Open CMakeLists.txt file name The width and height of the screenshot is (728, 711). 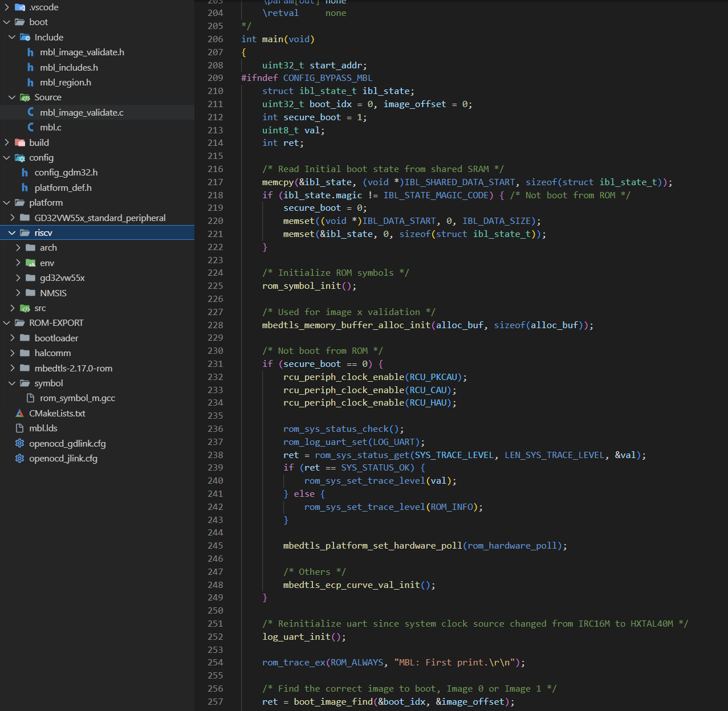click(x=57, y=414)
